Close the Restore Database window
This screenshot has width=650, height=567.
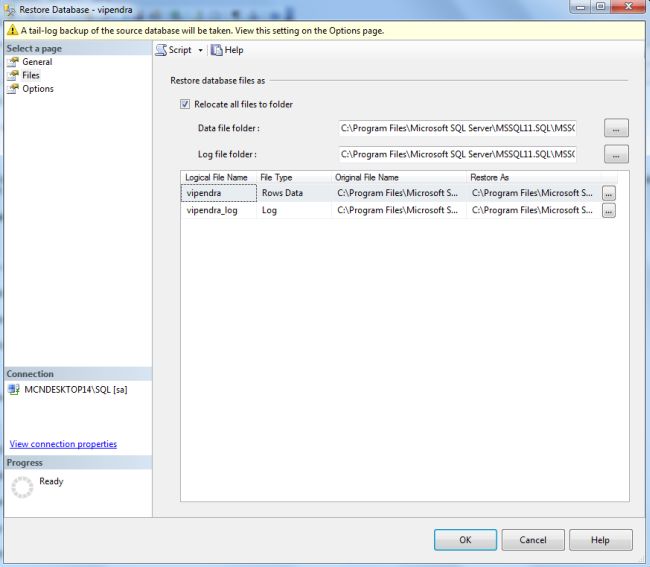(x=628, y=7)
